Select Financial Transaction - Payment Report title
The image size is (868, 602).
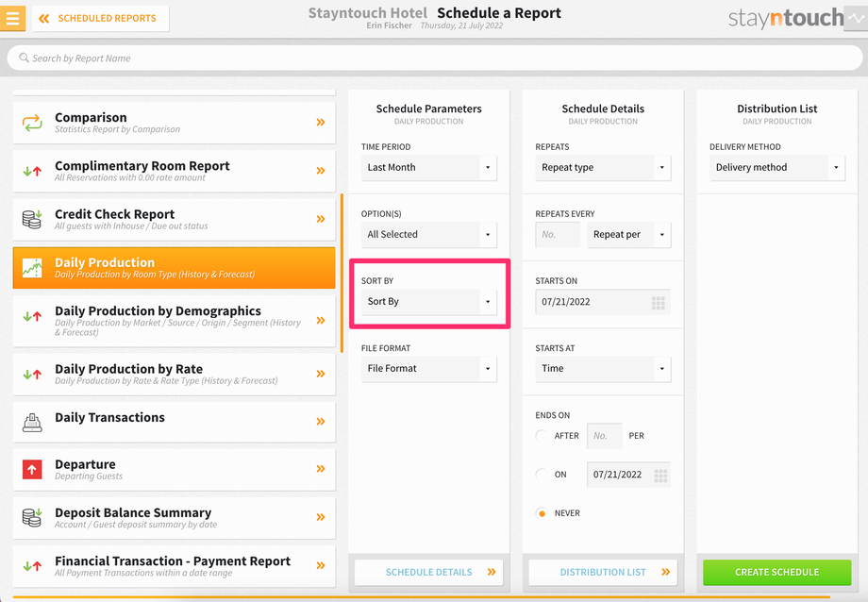click(173, 561)
